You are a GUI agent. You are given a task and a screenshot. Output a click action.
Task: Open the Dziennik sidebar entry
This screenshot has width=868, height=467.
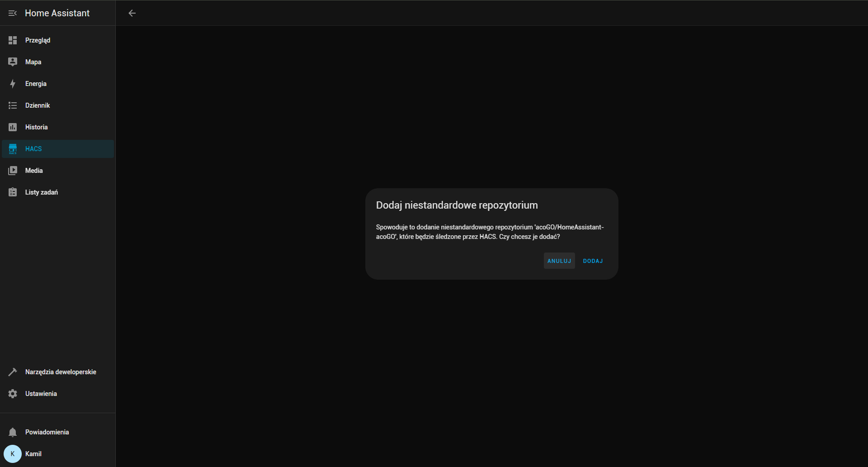pos(38,105)
